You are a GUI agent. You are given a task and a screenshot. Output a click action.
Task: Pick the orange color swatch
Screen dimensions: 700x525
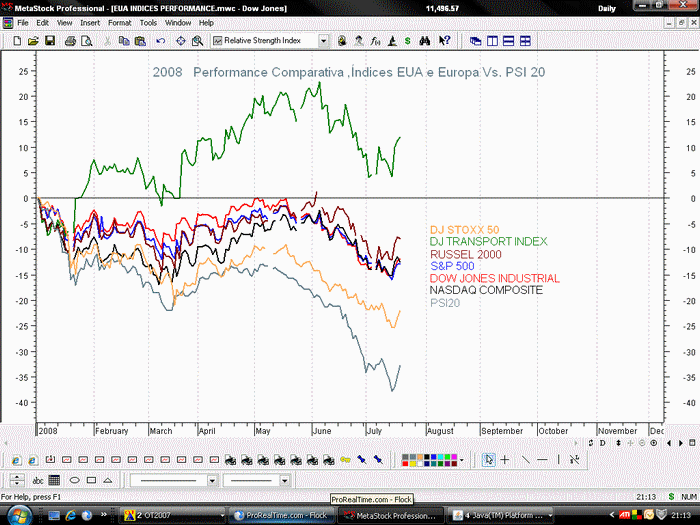tap(420, 457)
